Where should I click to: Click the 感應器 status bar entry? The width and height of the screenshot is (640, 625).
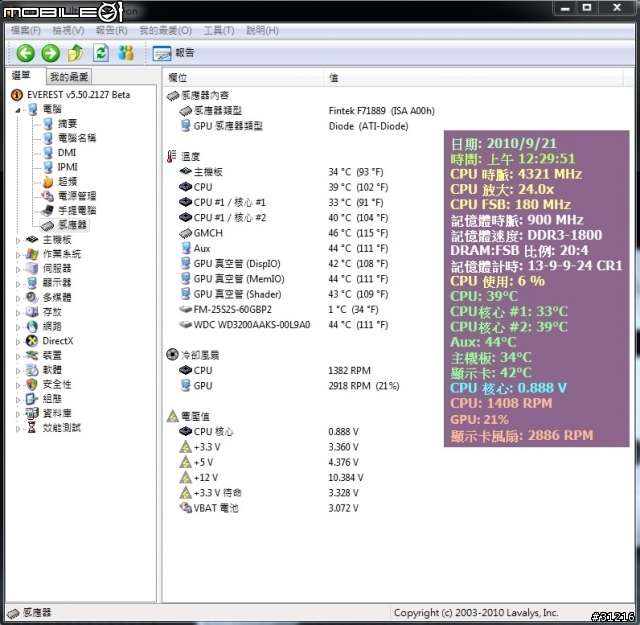(x=29, y=612)
